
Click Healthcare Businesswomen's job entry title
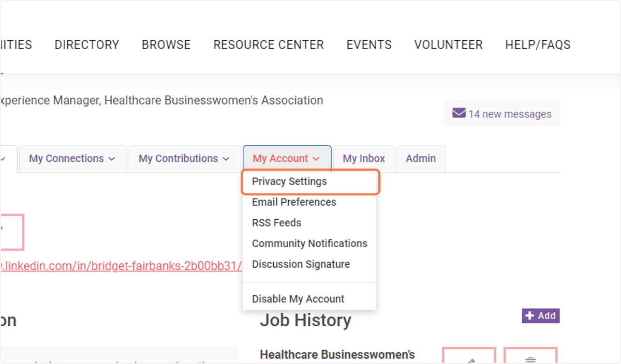[x=337, y=355]
